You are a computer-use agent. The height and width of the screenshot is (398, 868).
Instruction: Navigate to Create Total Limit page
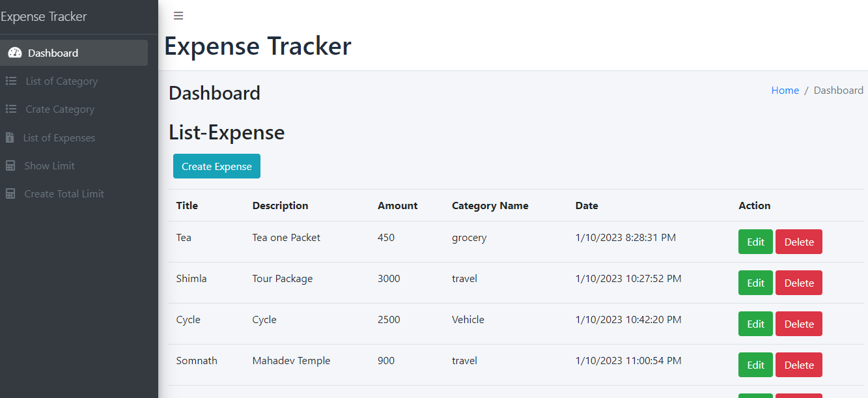click(64, 193)
